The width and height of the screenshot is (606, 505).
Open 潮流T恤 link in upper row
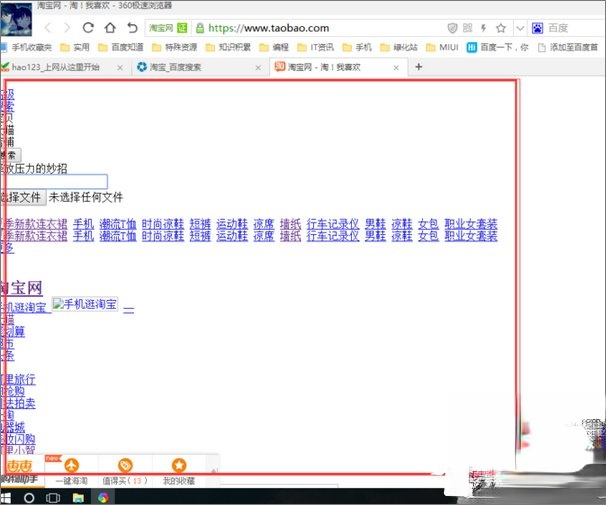click(118, 224)
